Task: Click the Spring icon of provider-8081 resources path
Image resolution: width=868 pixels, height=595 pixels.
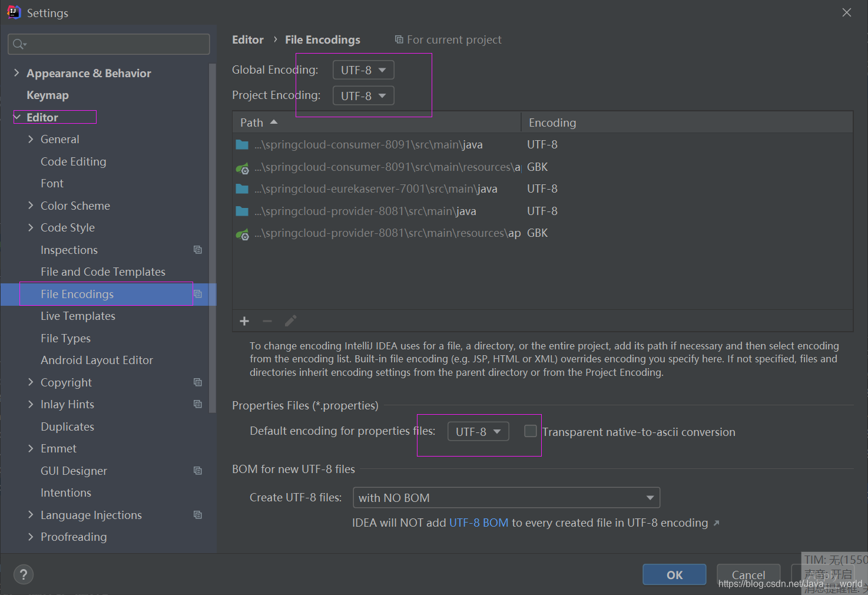Action: [x=242, y=234]
